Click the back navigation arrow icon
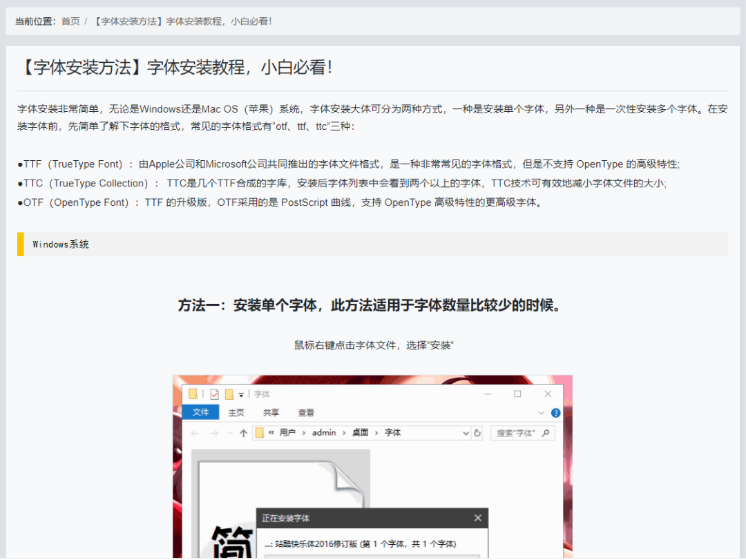746x560 pixels. [x=195, y=432]
